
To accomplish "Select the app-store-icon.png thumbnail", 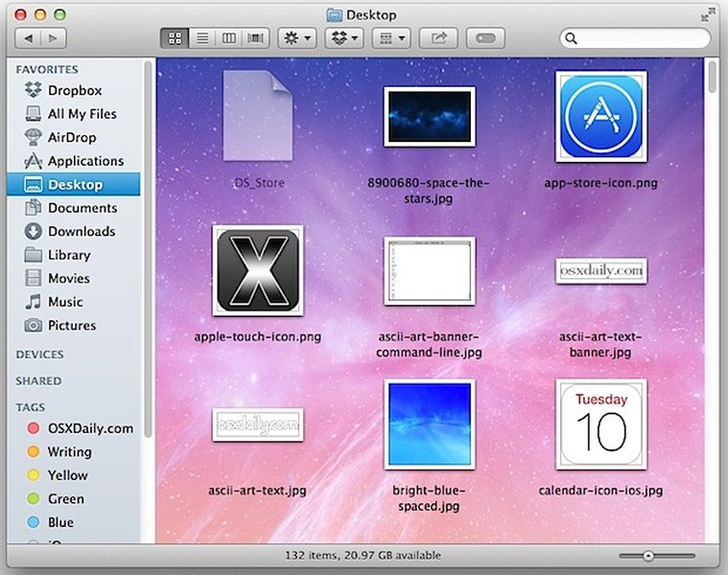I will pyautogui.click(x=601, y=116).
